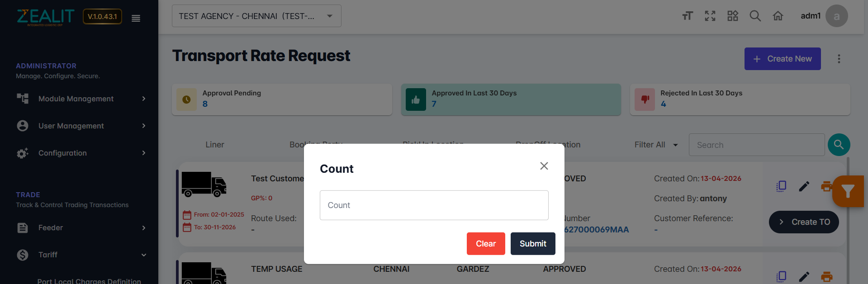This screenshot has width=868, height=284.
Task: Click the teal search button
Action: pos(839,145)
